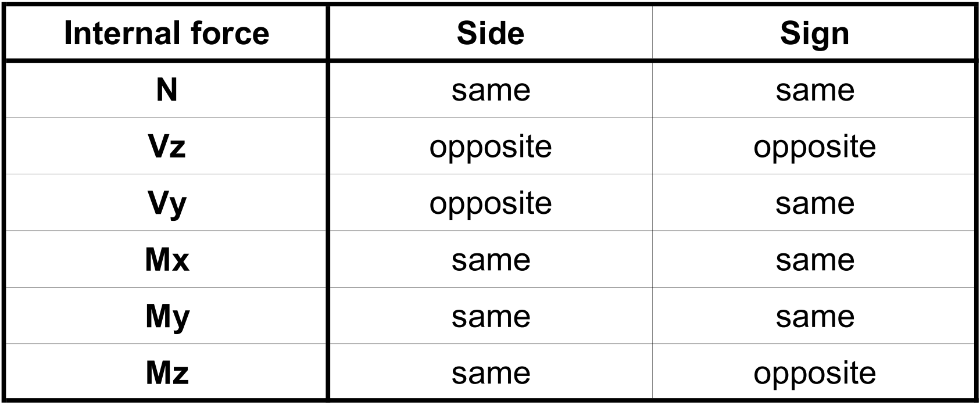Select the My row label cell
This screenshot has width=980, height=405.
[x=167, y=316]
